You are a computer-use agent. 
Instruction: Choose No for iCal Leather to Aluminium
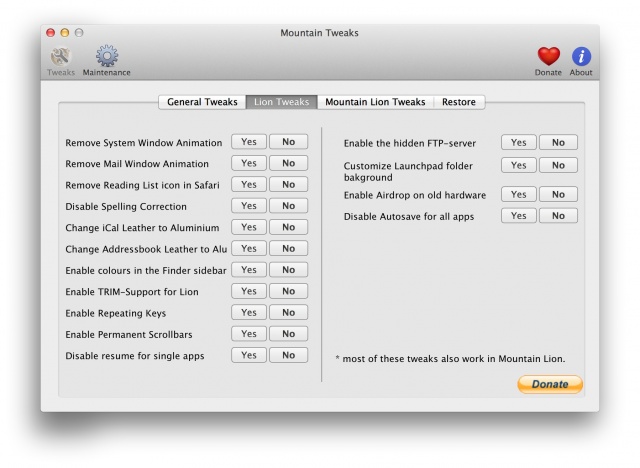pyautogui.click(x=288, y=227)
